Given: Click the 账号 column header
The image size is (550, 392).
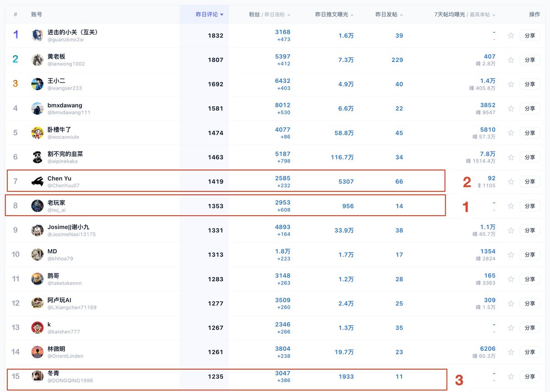Looking at the screenshot, I should pos(37,15).
